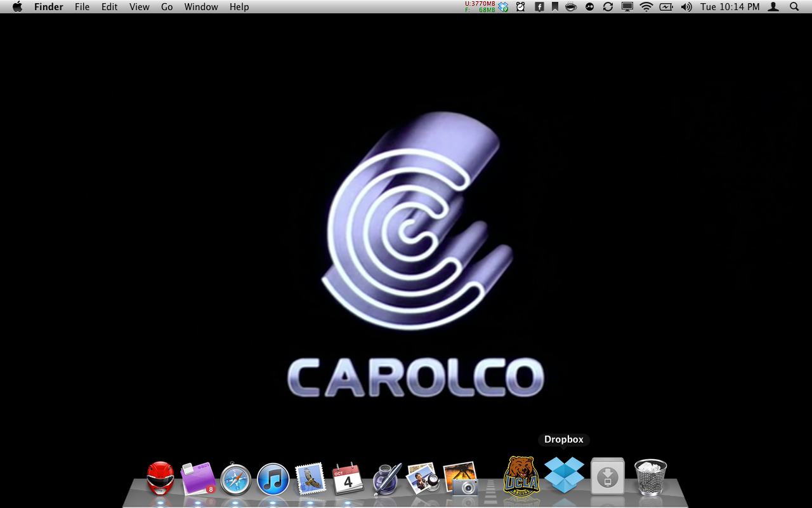Launch Safari from the Dock
Viewport: 812px width, 508px height.
[235, 479]
